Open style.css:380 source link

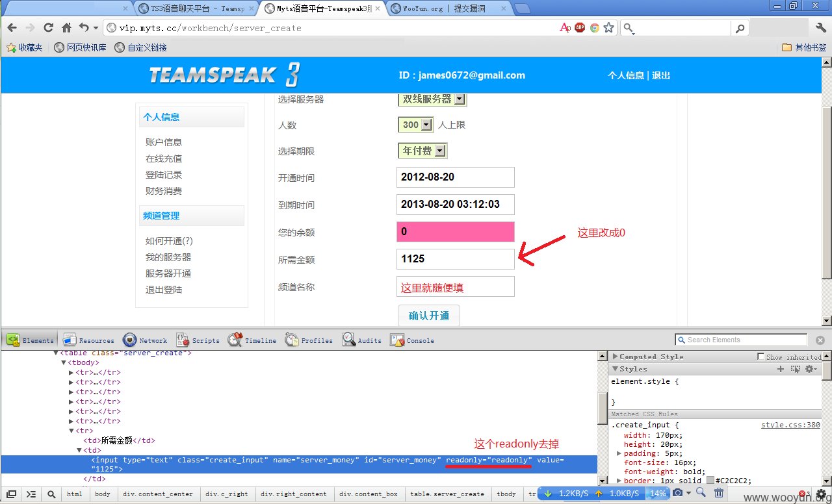[x=791, y=425]
